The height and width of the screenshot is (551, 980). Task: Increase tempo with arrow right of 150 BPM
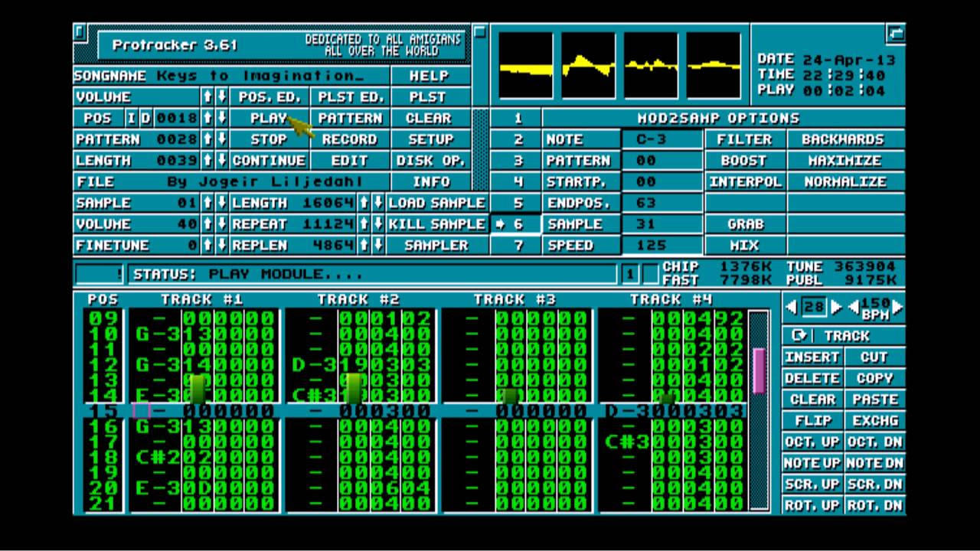[x=897, y=308]
